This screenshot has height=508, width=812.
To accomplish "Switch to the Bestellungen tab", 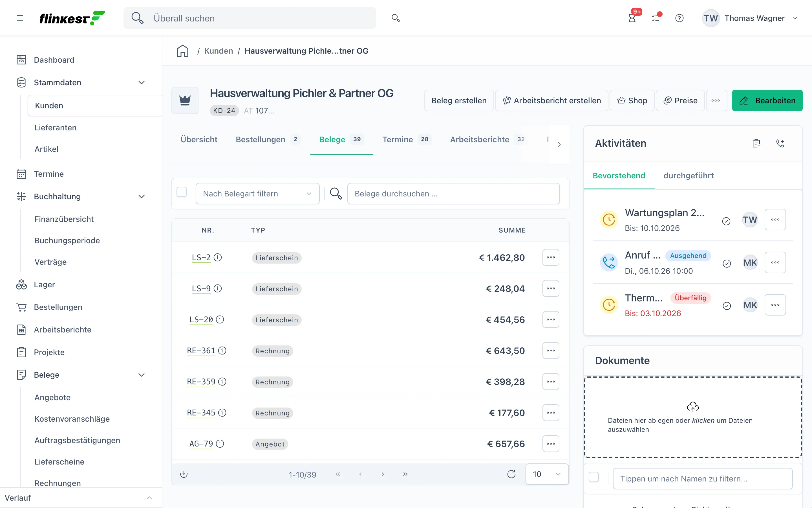I will coord(268,139).
